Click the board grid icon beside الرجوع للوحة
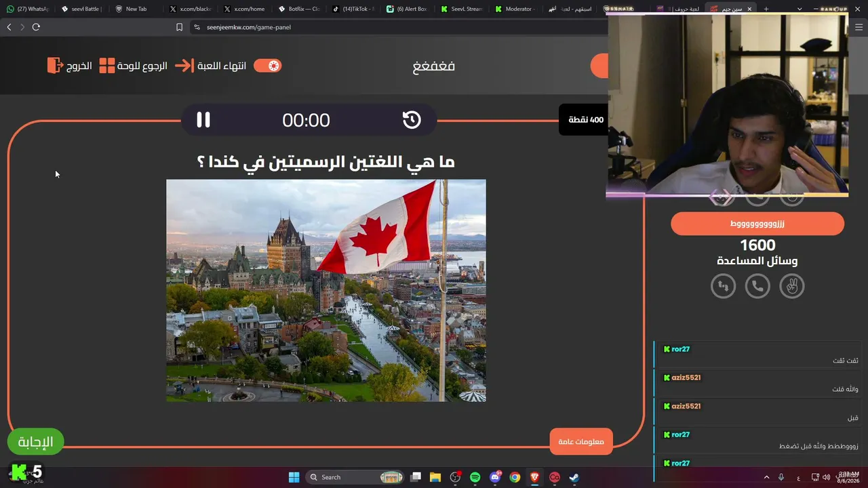Screen dimensions: 868x488 pos(107,66)
